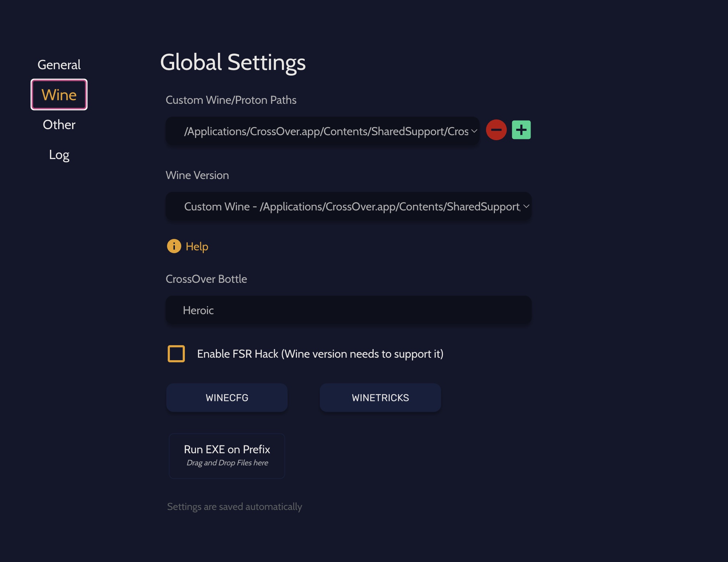Select a different CrossOver Wine version

348,206
